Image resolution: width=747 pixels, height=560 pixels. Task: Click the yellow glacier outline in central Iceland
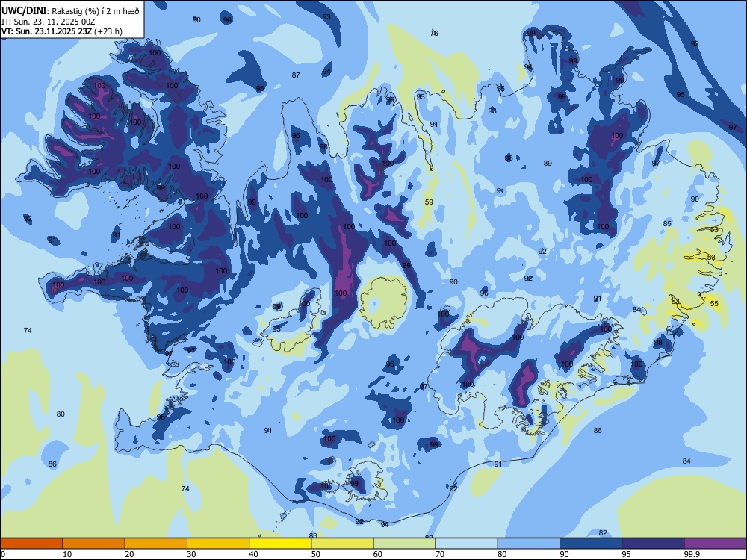pyautogui.click(x=384, y=303)
